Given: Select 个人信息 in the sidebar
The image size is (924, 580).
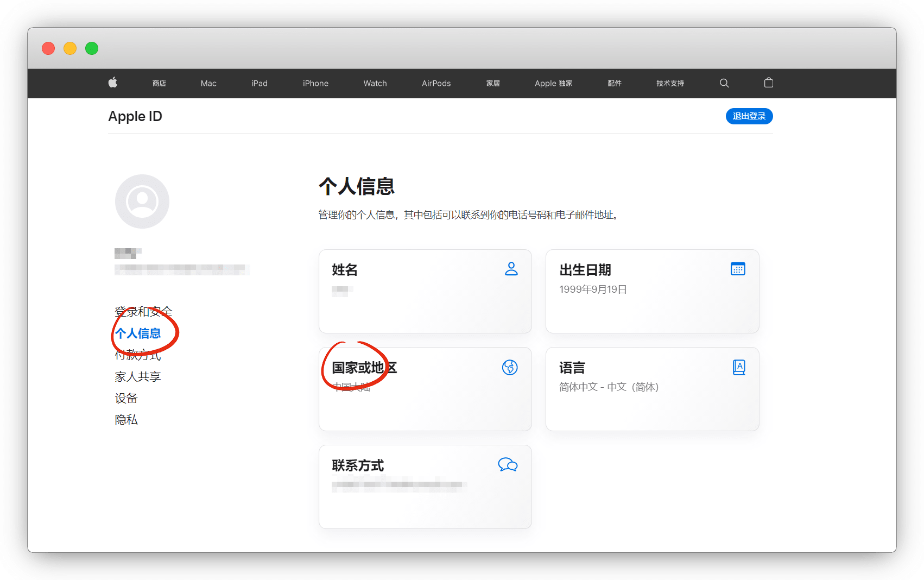Looking at the screenshot, I should (x=138, y=333).
